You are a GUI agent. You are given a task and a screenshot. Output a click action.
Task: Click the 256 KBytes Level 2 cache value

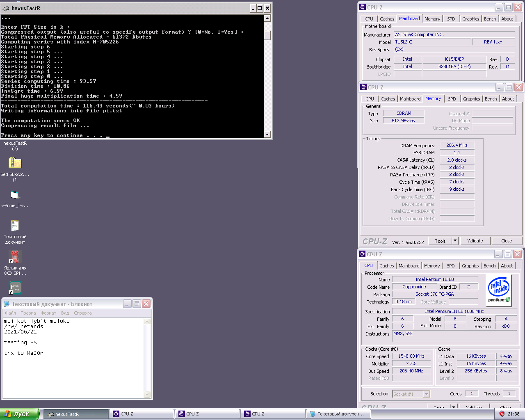pyautogui.click(x=476, y=371)
